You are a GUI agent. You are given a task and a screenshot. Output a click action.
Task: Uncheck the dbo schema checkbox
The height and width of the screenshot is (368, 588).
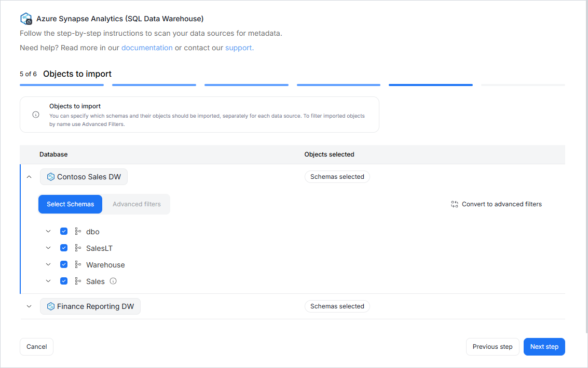64,231
